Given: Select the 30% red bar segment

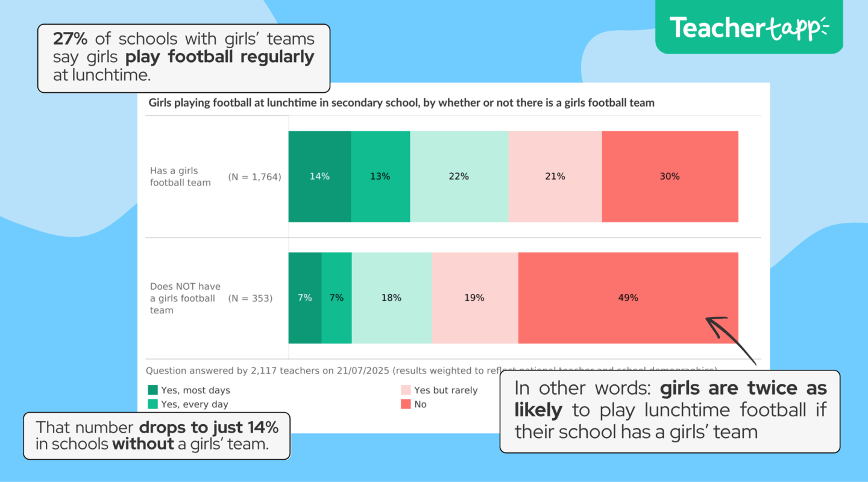Looking at the screenshot, I should point(670,177).
